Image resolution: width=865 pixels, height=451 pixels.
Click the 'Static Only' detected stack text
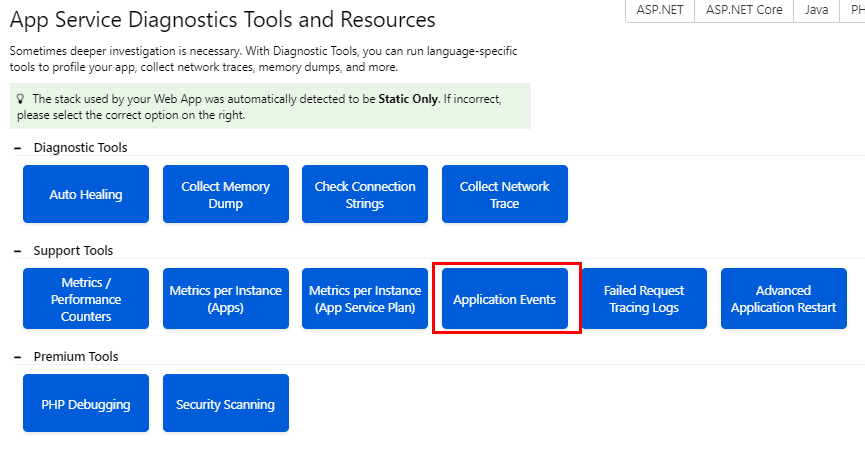point(408,99)
